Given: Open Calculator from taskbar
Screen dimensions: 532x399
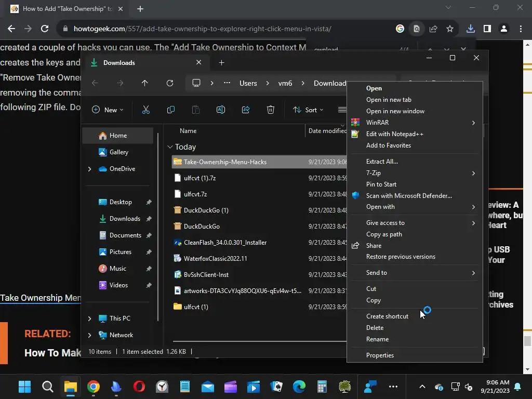Looking at the screenshot, I should [x=322, y=387].
